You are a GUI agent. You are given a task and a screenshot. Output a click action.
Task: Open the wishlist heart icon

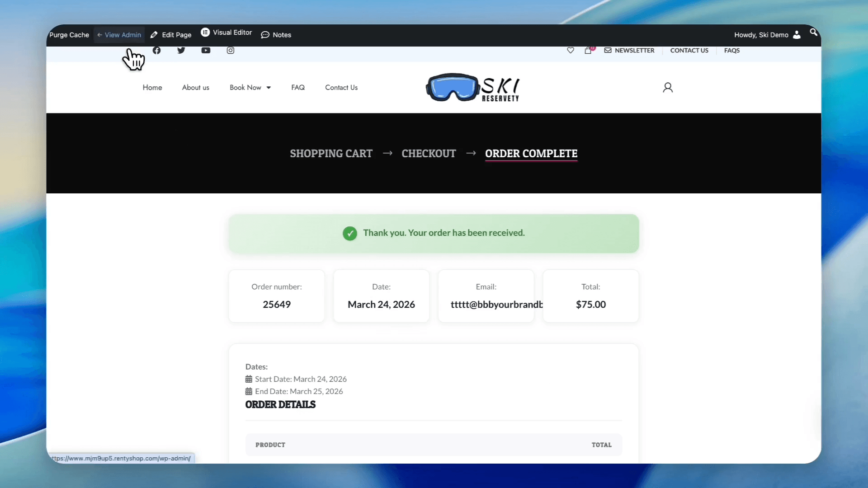571,50
